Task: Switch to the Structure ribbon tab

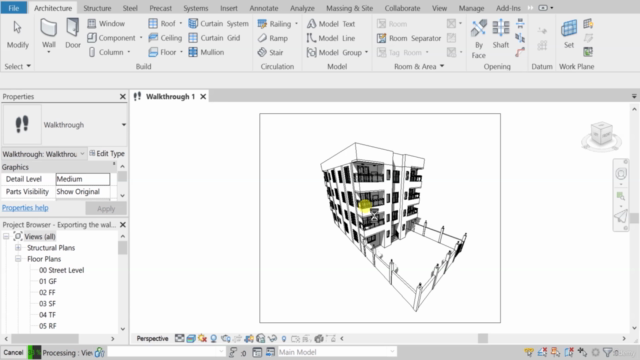Action: (x=97, y=8)
